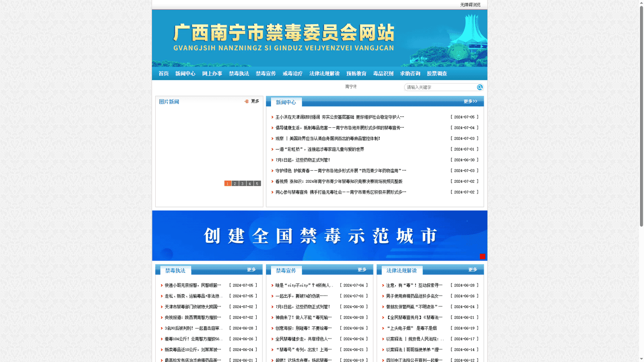
Task: Click the 南宁市 text below the navigation
Action: (x=351, y=87)
